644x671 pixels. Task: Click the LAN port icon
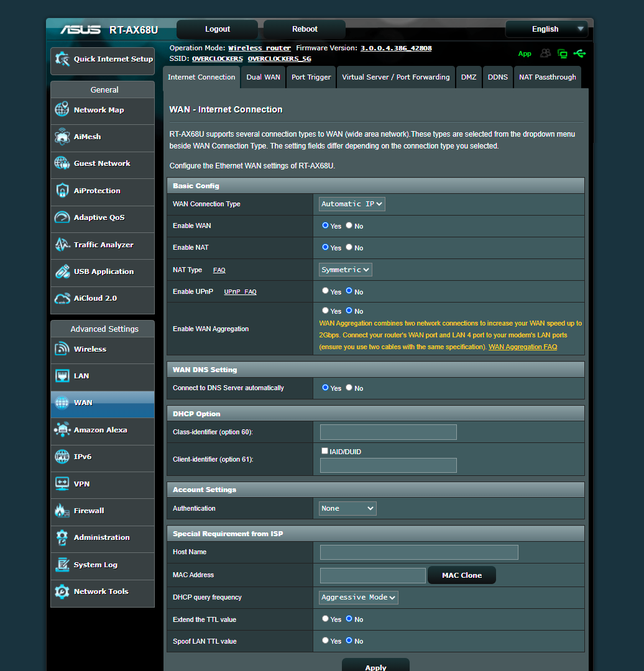[62, 376]
